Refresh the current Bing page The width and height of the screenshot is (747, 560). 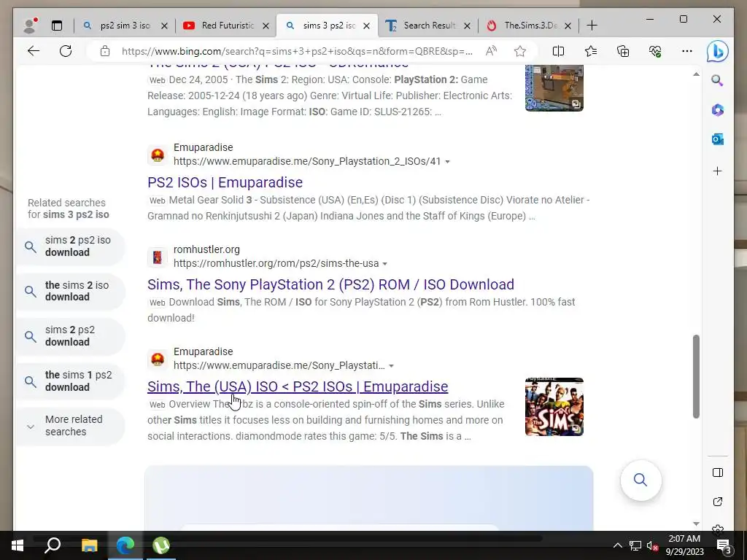tap(66, 51)
